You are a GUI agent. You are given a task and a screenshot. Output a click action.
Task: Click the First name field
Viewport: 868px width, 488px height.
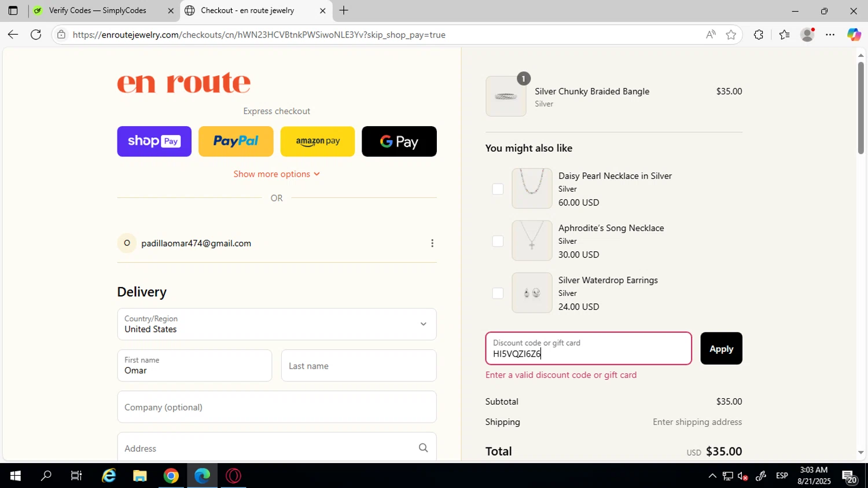[194, 366]
